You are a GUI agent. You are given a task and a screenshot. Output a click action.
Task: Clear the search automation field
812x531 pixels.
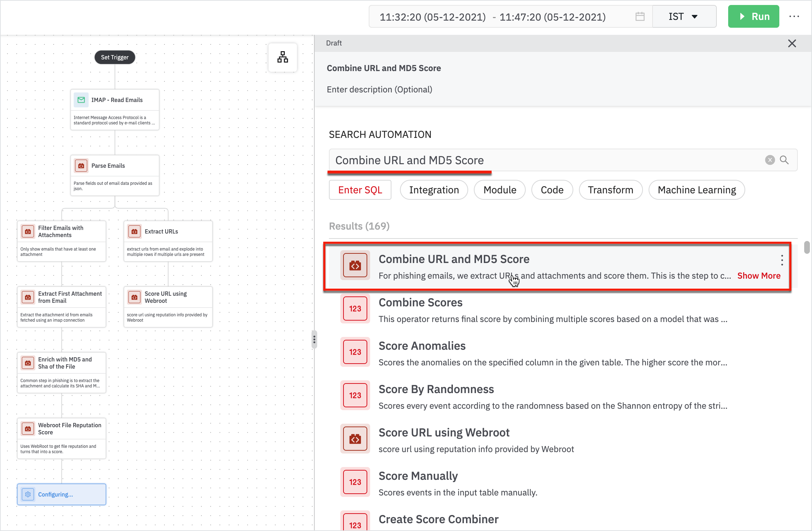click(770, 160)
